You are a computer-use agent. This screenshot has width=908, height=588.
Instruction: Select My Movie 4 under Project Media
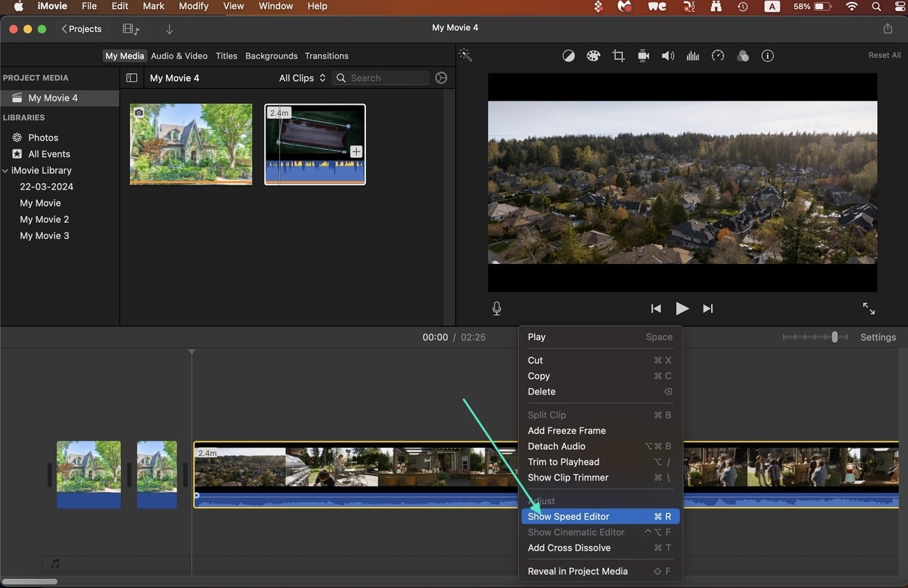coord(60,98)
